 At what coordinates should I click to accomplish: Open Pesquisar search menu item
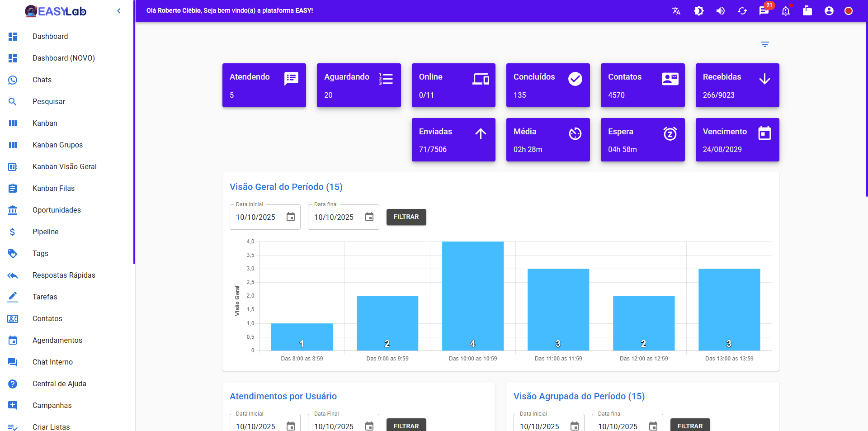pos(67,101)
